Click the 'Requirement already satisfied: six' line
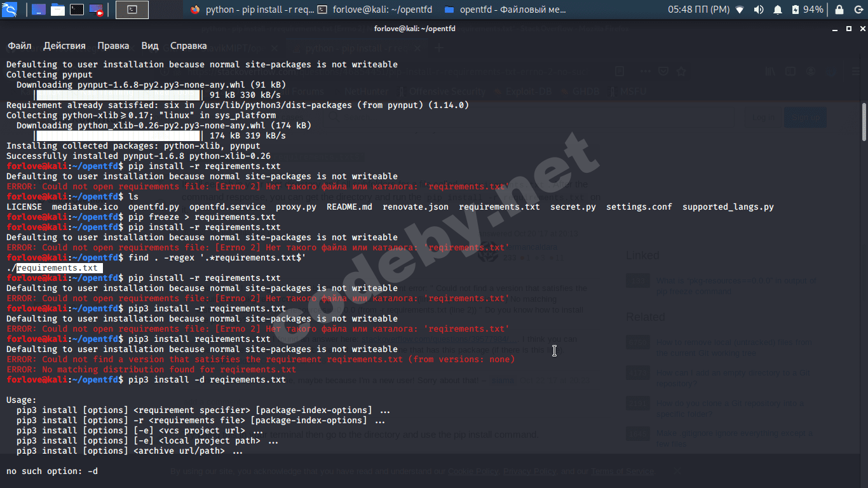This screenshot has height=488, width=868. coord(238,105)
